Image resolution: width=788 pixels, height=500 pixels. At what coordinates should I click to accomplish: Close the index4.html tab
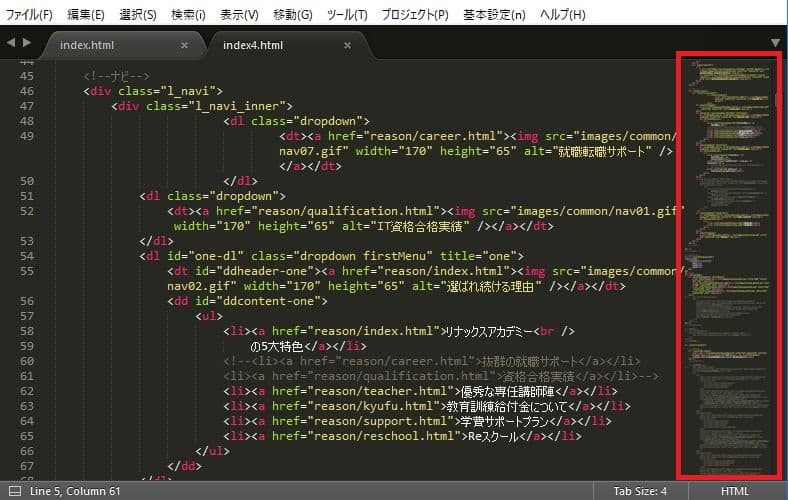tap(347, 45)
